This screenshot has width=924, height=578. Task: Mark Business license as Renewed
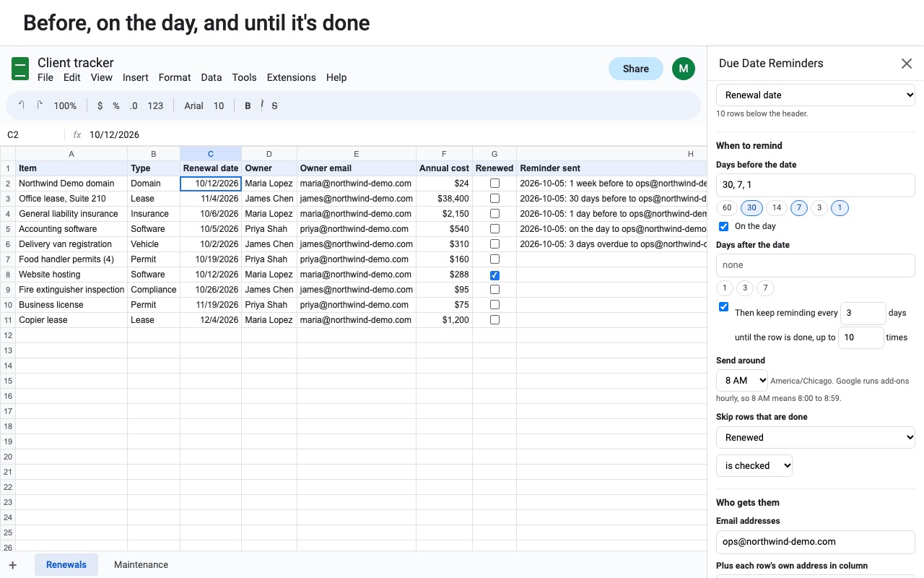click(494, 305)
